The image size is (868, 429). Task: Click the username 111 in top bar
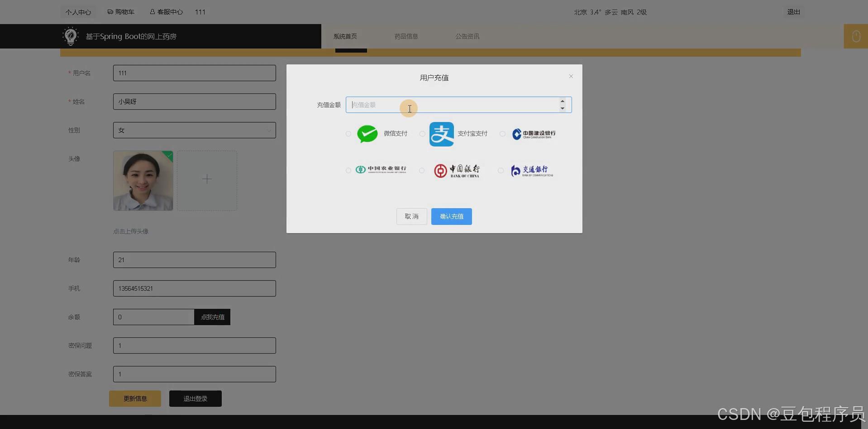[200, 12]
